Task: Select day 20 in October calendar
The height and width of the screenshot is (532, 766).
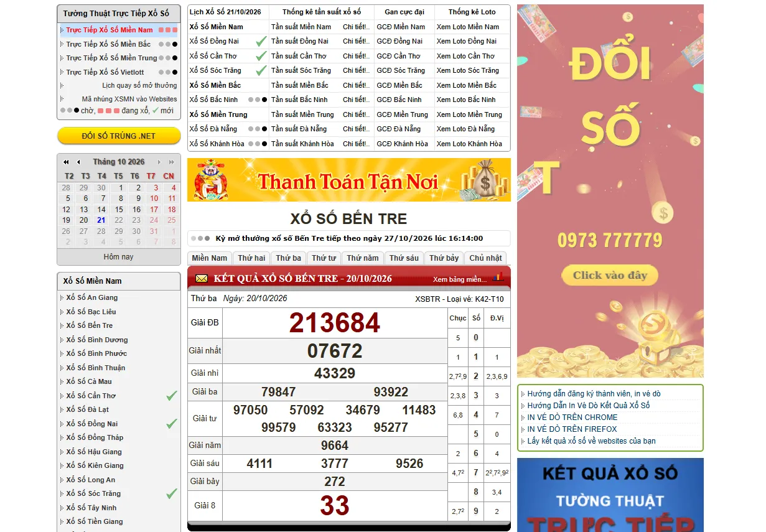Action: tap(83, 220)
